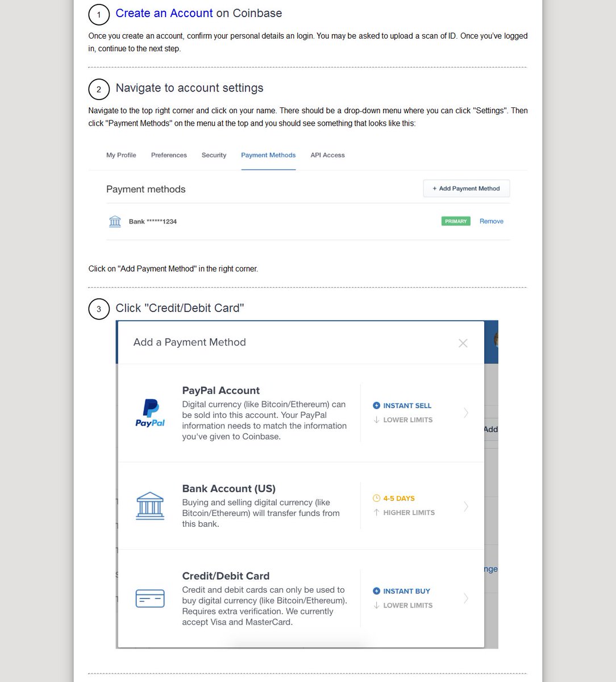Open the API Access tab
This screenshot has height=682, width=616.
[327, 155]
